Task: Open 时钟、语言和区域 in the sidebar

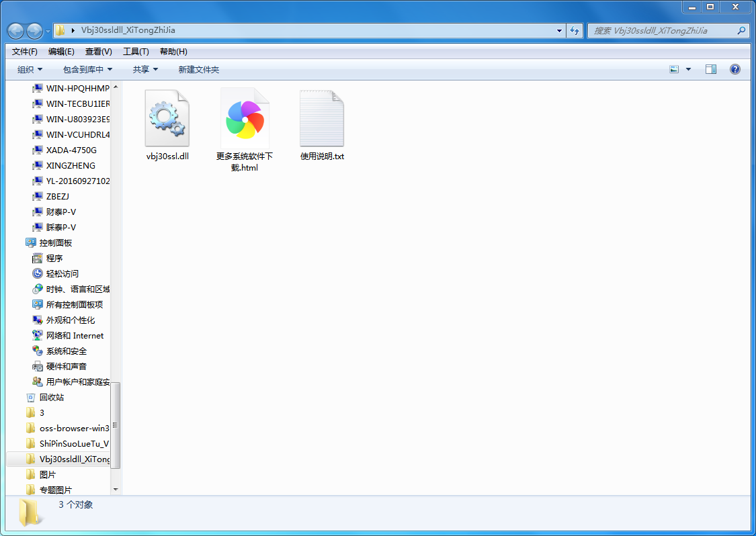Action: [x=71, y=289]
